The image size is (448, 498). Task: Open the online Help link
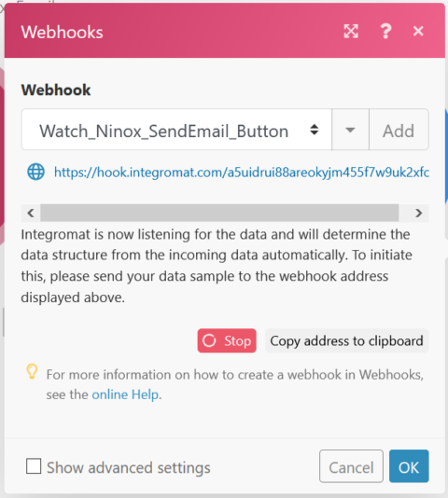pyautogui.click(x=125, y=394)
